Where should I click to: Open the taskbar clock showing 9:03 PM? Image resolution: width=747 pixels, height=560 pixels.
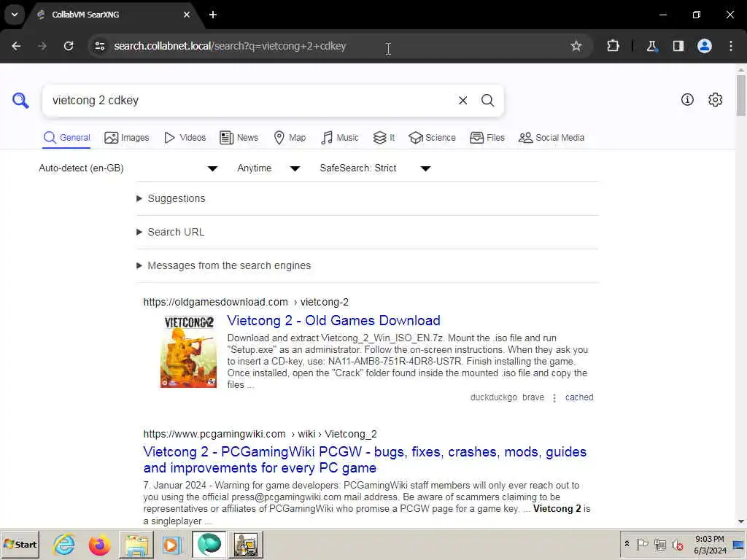(709, 544)
